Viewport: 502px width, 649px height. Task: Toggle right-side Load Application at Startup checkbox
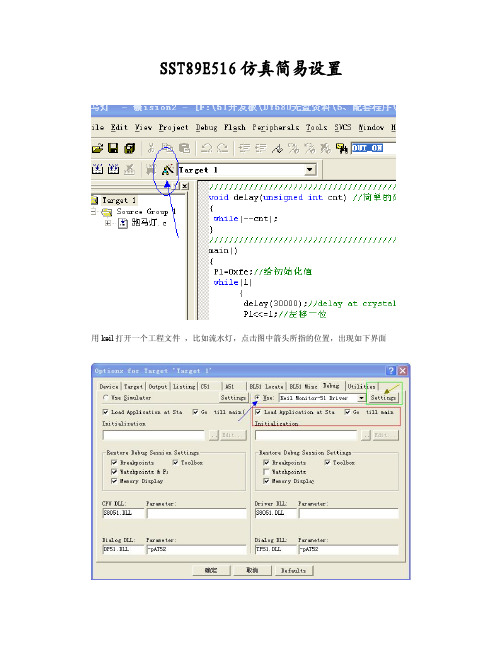pyautogui.click(x=258, y=412)
